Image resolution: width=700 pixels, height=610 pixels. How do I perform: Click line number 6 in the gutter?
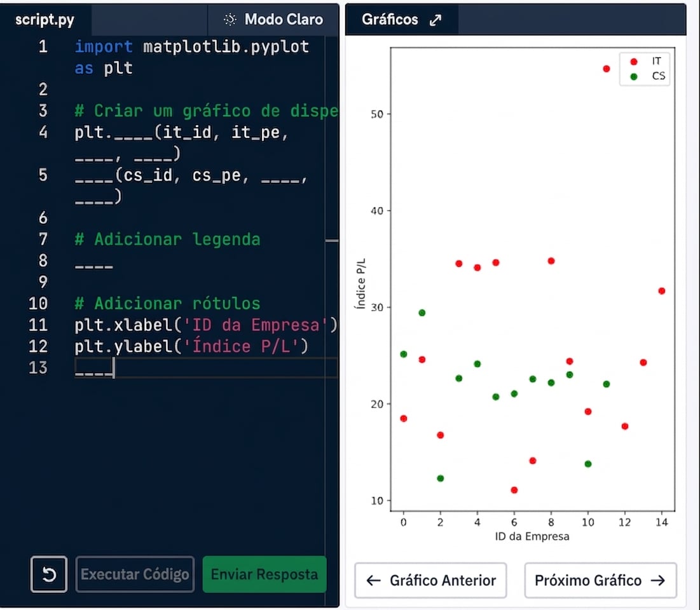coord(43,218)
